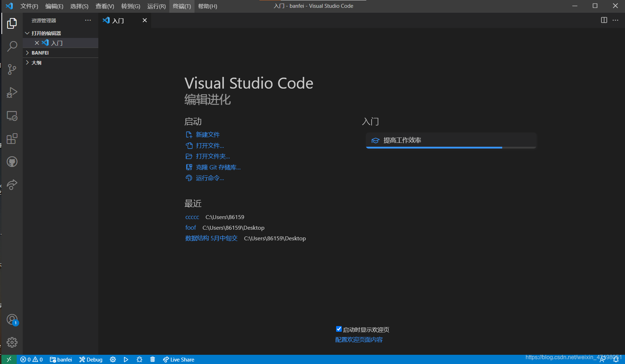Close the 入门 editor tab
The image size is (625, 364).
coord(145,20)
